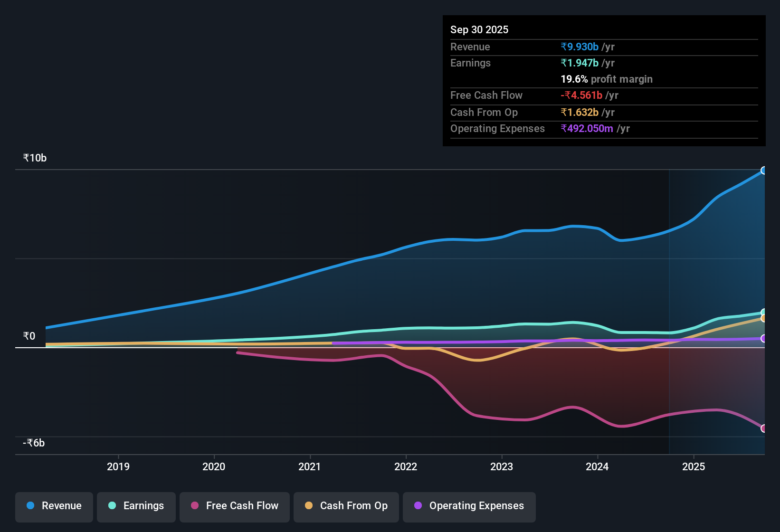Image resolution: width=780 pixels, height=532 pixels.
Task: Click the 19.6% profit margin text
Action: [x=607, y=79]
